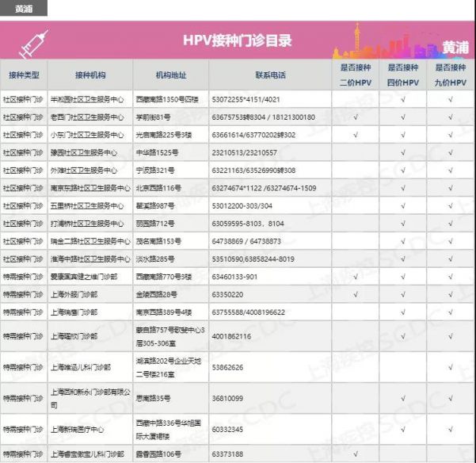The height and width of the screenshot is (463, 476).
Task: Select the 黄浦 district tab
Action: click(24, 8)
